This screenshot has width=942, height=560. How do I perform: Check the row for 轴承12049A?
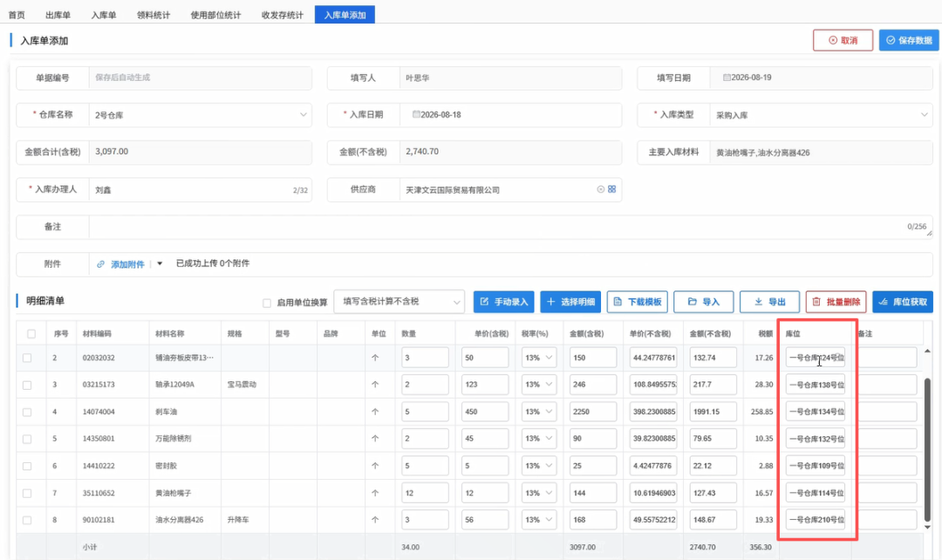pos(27,385)
